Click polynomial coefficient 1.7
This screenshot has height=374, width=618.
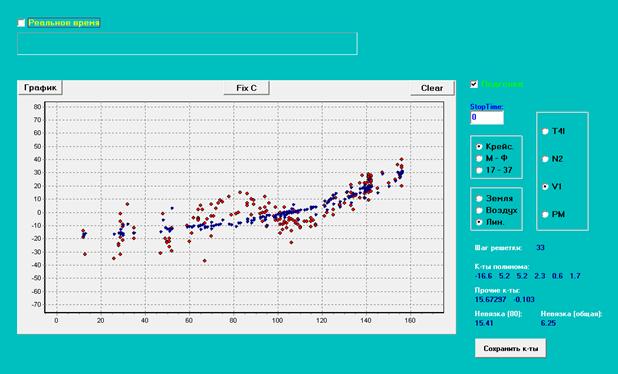(x=575, y=276)
